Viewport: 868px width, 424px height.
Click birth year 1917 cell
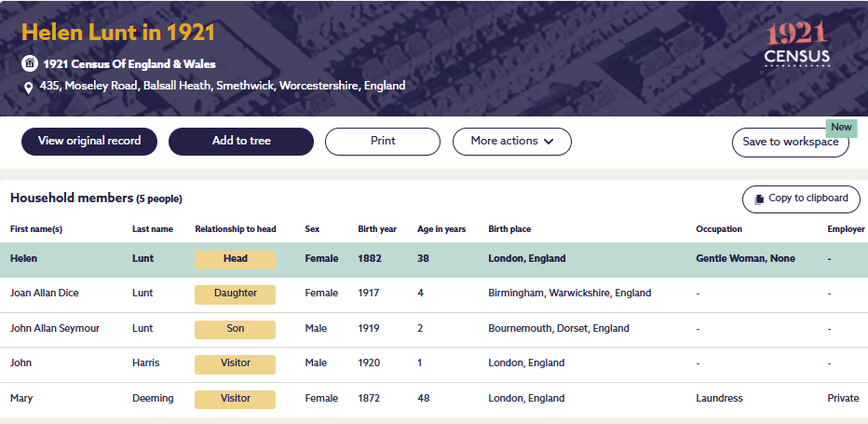[x=368, y=294]
